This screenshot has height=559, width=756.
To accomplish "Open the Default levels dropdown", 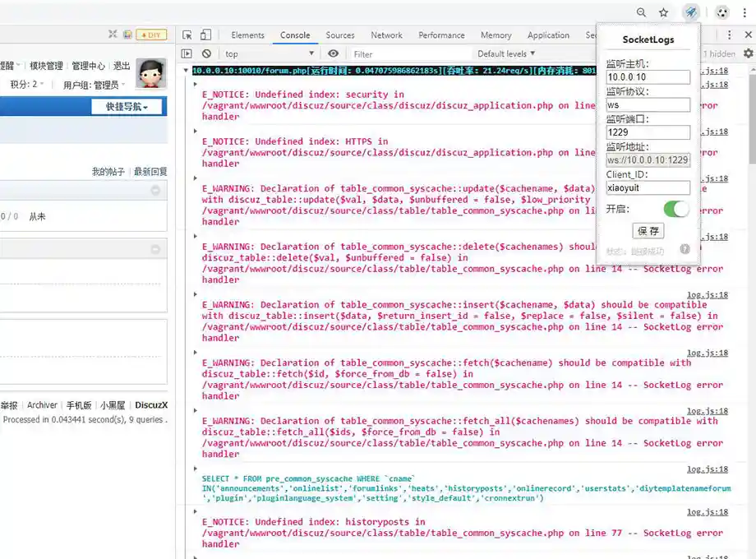I will (x=506, y=54).
